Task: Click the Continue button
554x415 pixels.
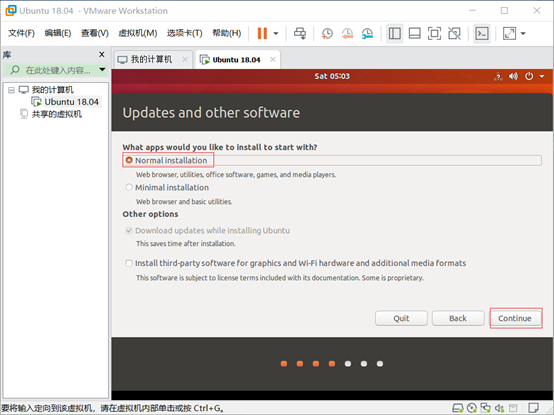Action: click(515, 318)
